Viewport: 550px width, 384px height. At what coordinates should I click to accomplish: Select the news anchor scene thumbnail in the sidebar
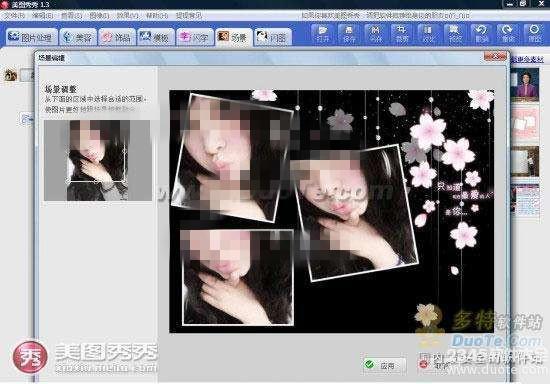click(524, 85)
